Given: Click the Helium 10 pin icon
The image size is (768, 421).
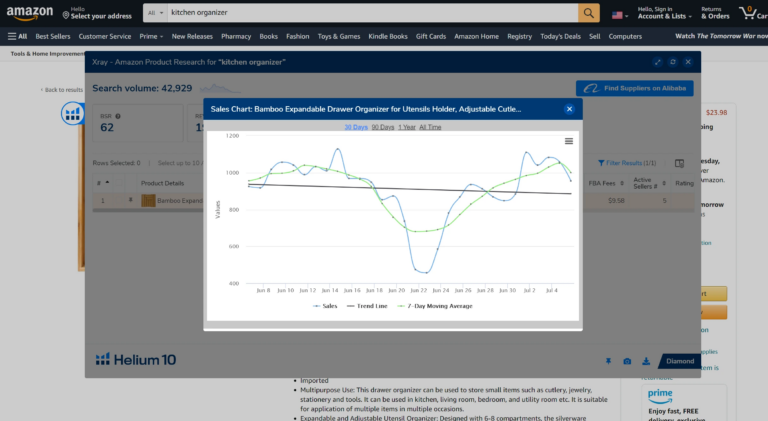Looking at the screenshot, I should coord(608,361).
